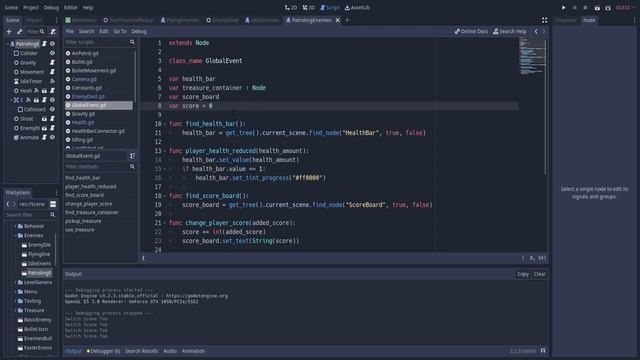Screen dimensions: 640x360
Task: Open the script on EnemyDi node
Action: (52, 128)
